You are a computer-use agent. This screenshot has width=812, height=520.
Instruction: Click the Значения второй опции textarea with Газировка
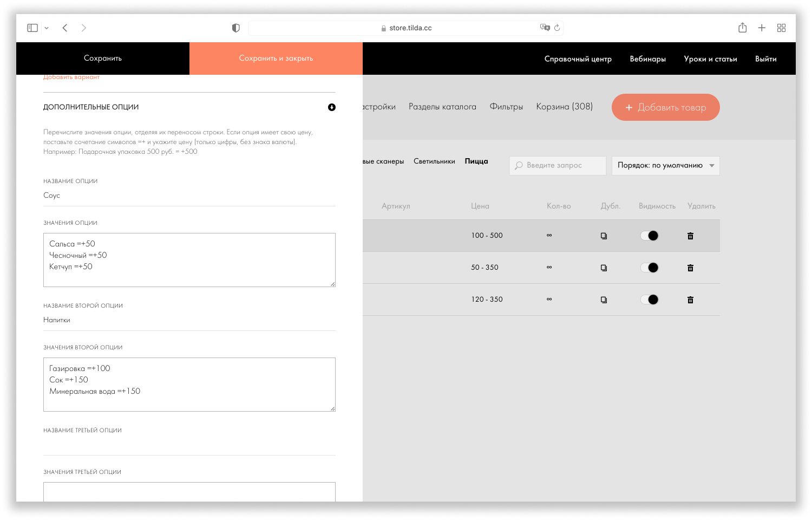[189, 385]
